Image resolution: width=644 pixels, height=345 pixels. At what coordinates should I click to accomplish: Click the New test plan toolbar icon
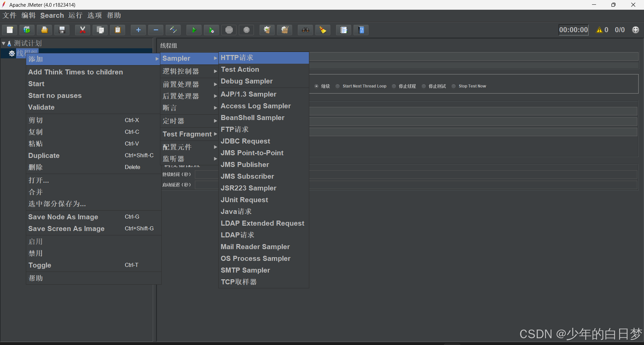tap(10, 30)
